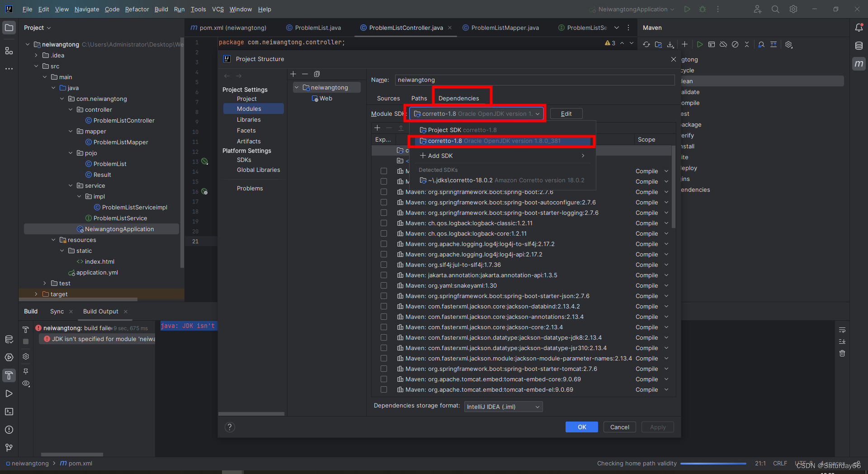
Task: Click the OK button
Action: coord(581,427)
